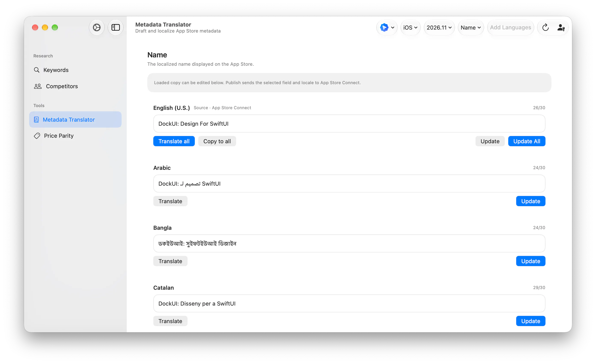Focus the English (U.S.) name field
Image resolution: width=596 pixels, height=364 pixels.
[349, 124]
